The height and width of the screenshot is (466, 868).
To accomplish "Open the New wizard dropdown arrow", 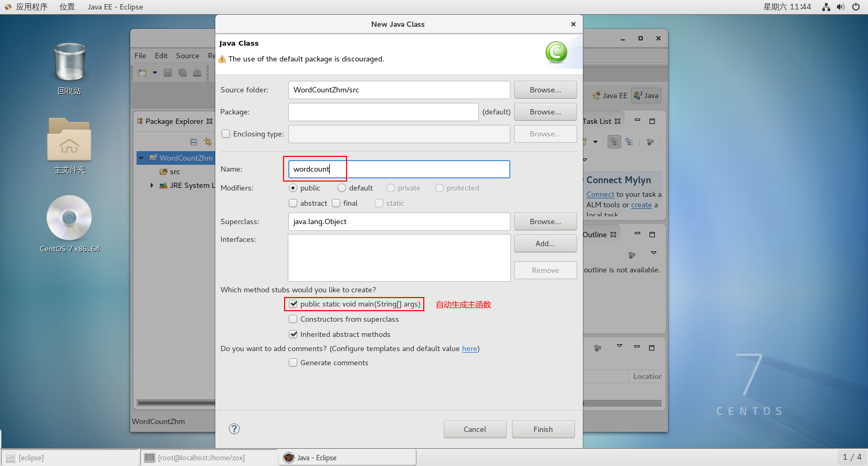I will 155,73.
